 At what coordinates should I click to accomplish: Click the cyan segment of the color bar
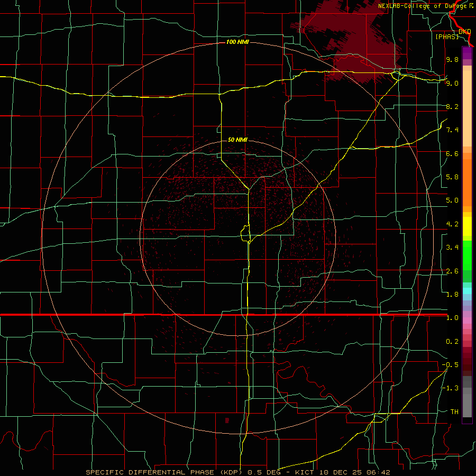click(x=467, y=290)
